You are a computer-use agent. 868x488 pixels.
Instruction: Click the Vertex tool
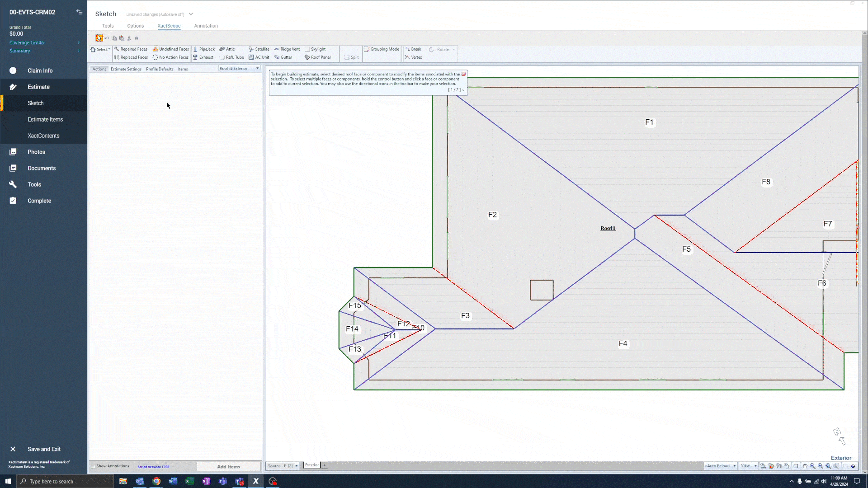(x=413, y=57)
